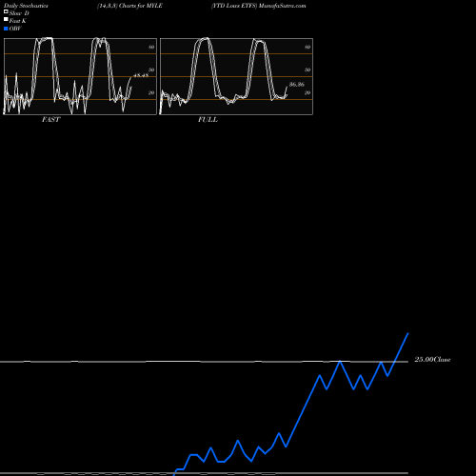
Task: Click the 20 level label in FULL chart
Action: pyautogui.click(x=307, y=92)
